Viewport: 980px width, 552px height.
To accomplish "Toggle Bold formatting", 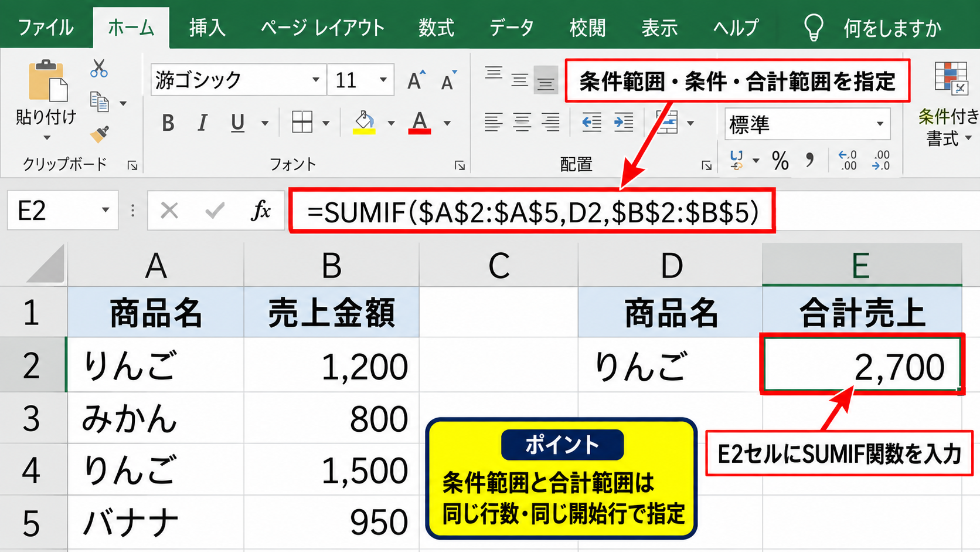I will (x=168, y=123).
